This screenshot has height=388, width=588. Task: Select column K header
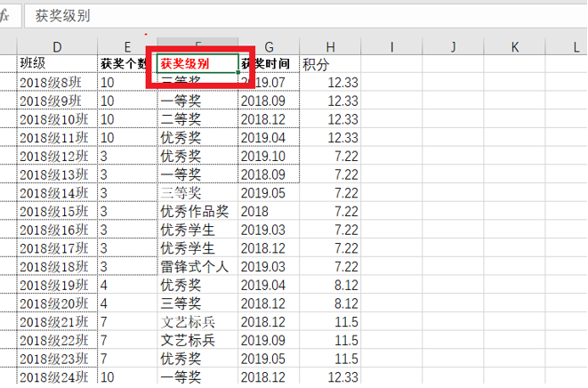[x=514, y=47]
